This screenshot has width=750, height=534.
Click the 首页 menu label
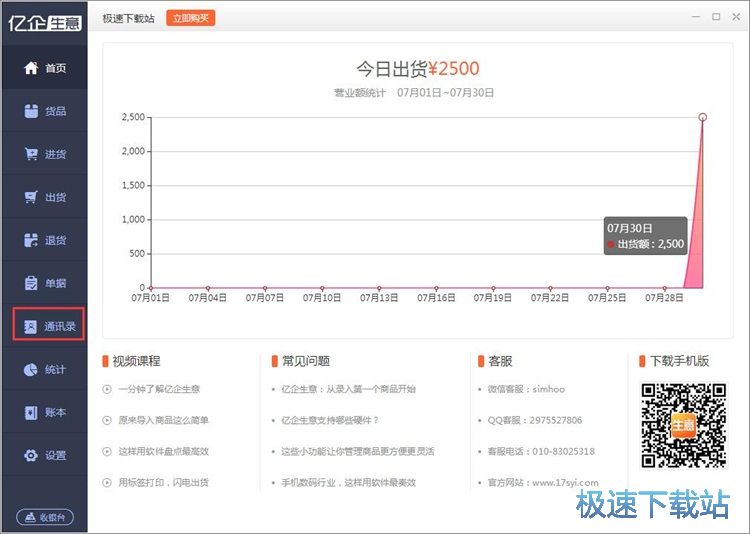55,68
